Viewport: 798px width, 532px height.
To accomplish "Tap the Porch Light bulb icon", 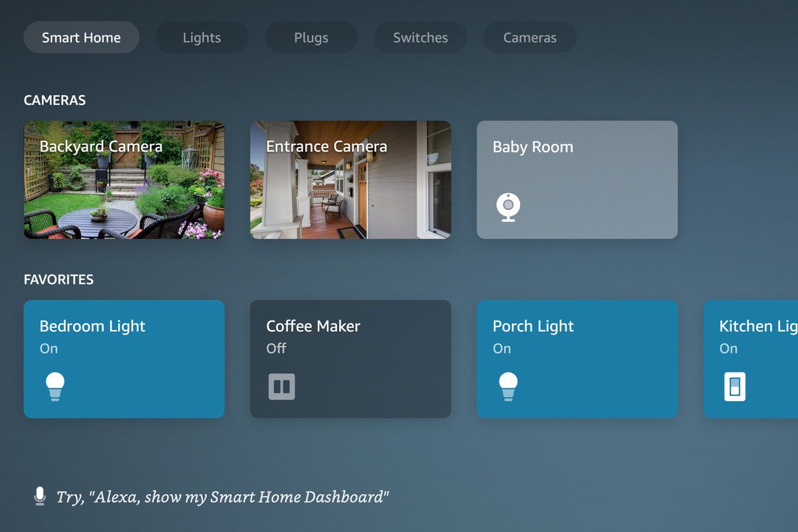I will (508, 386).
